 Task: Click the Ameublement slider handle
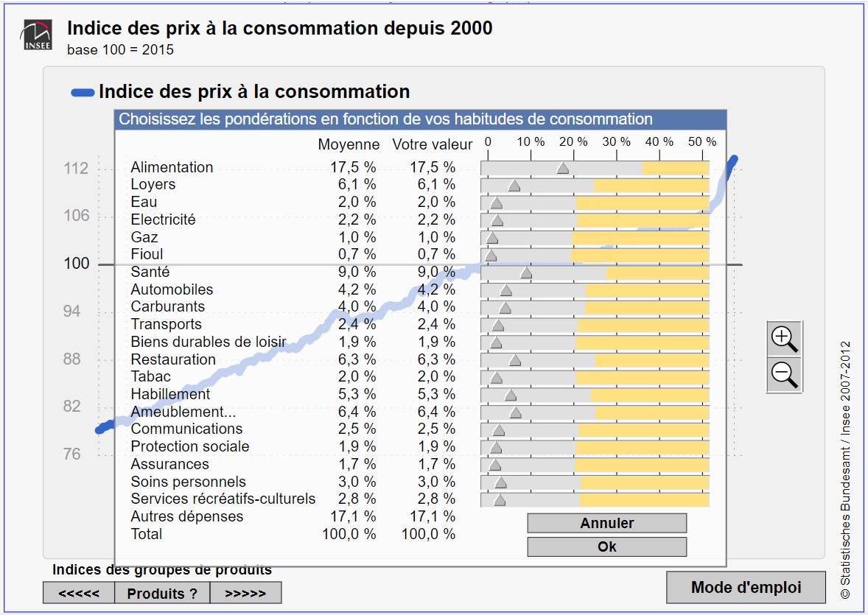[516, 412]
